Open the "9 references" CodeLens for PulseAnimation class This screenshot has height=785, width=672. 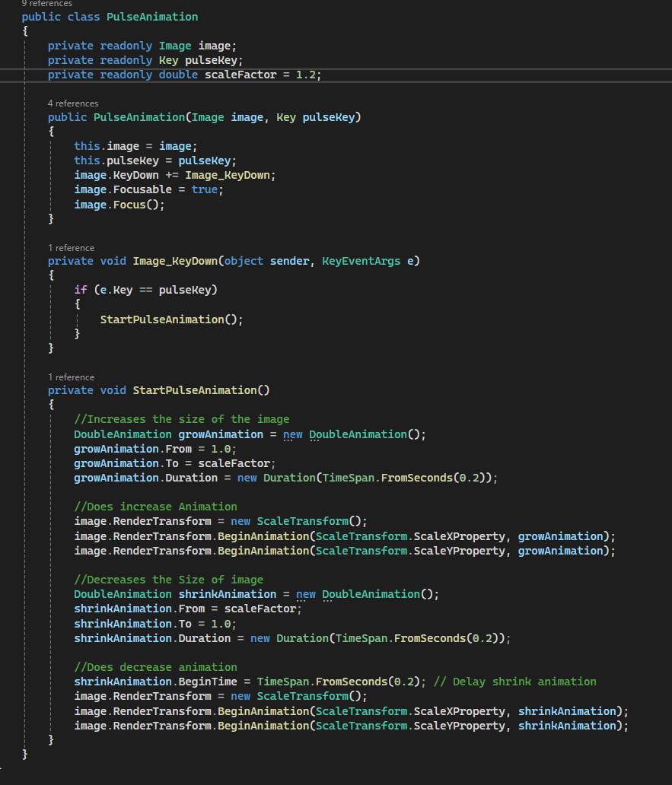[47, 3]
